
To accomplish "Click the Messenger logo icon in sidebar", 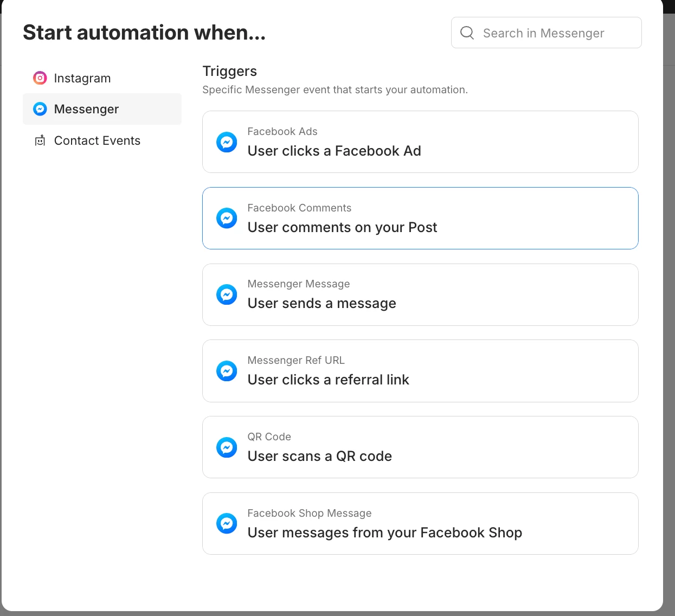I will coord(40,109).
